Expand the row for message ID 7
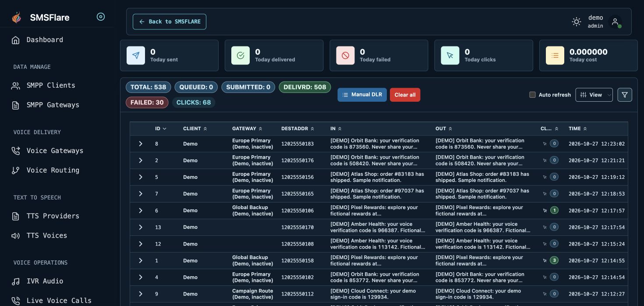This screenshot has width=644, height=306. pos(141,194)
